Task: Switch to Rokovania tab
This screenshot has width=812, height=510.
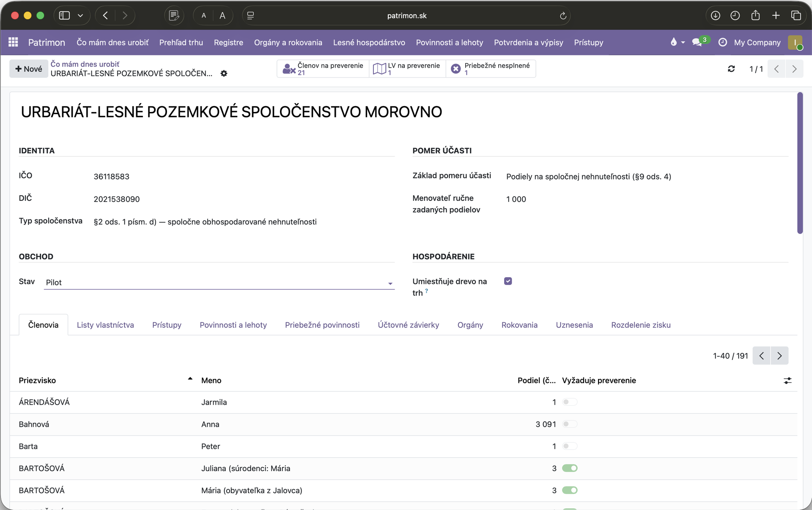Action: [x=519, y=325]
